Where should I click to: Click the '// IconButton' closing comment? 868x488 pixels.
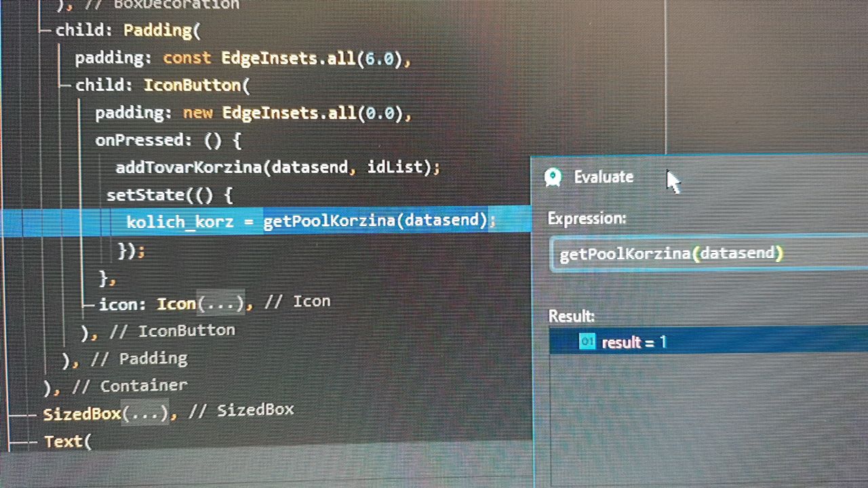pos(172,331)
